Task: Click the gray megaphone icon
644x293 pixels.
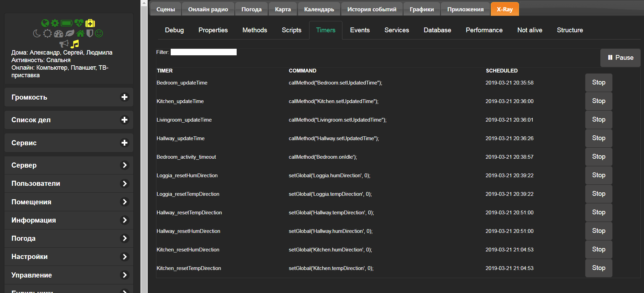Action: 64,44
